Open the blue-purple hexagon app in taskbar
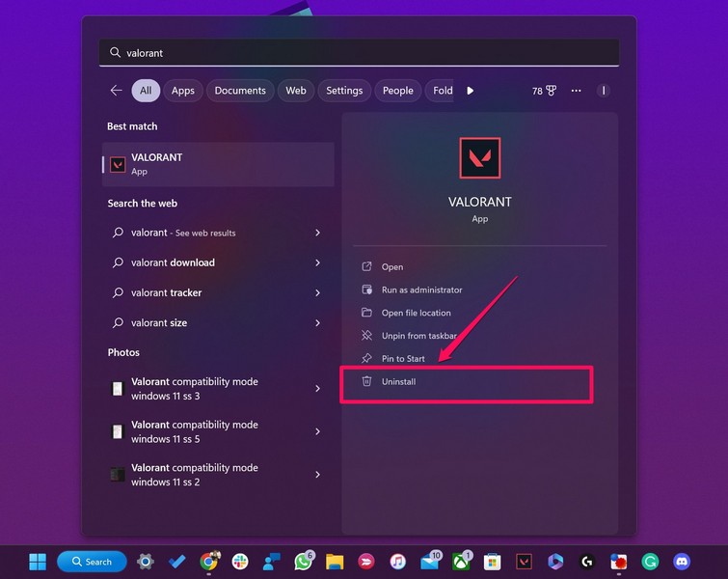 (555, 562)
